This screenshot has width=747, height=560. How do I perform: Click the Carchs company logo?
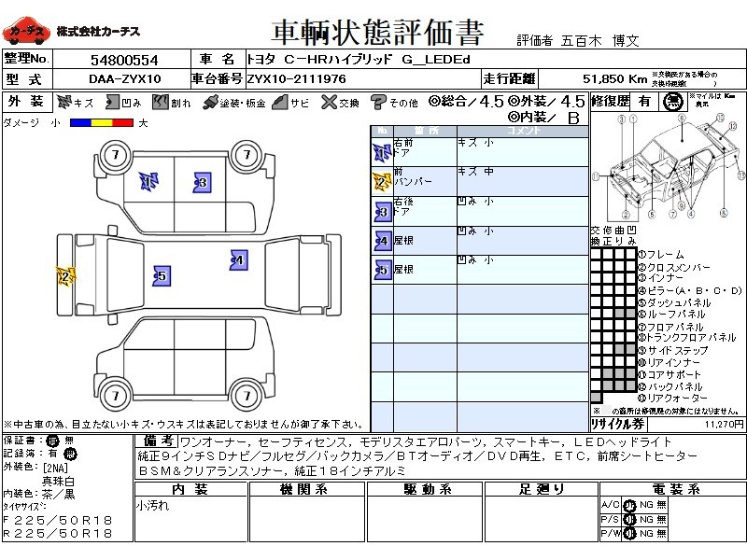25,33
